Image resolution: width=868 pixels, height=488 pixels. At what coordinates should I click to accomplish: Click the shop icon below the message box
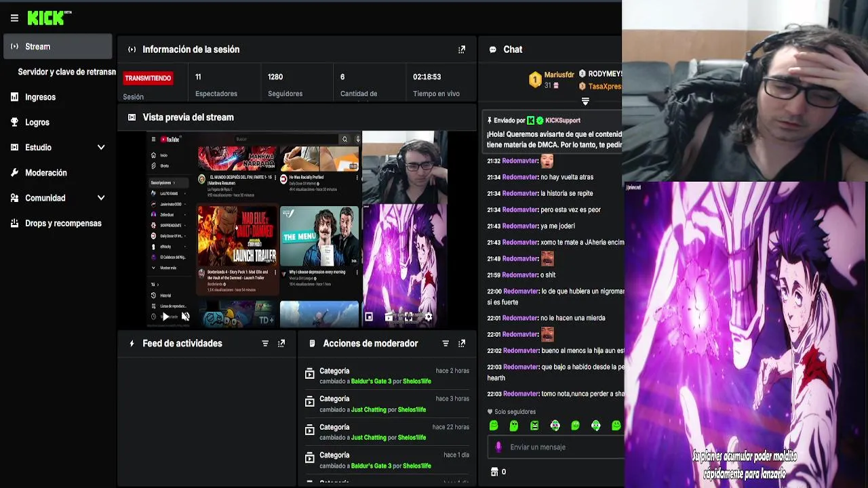[x=494, y=472]
